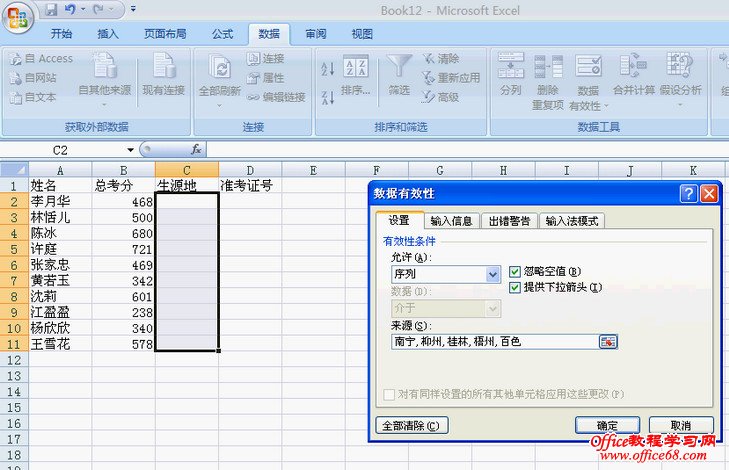Click the range selector icon in source box
729x470 pixels.
click(608, 342)
